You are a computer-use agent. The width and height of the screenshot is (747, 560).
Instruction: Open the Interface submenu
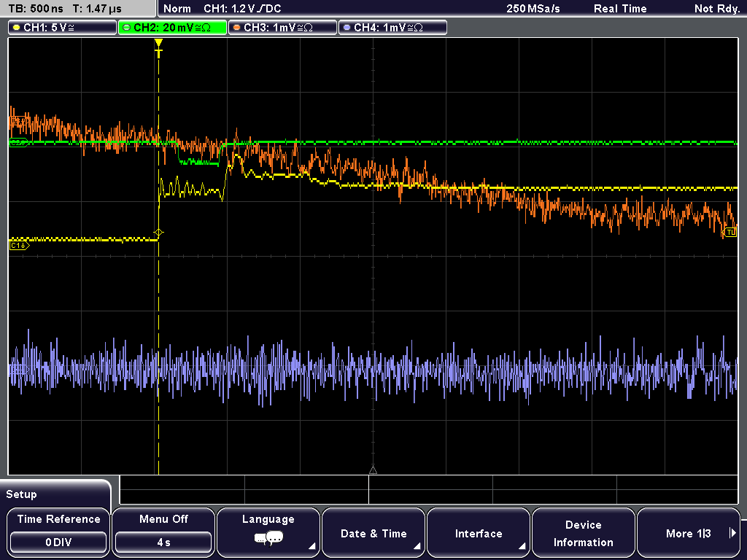pos(479,532)
